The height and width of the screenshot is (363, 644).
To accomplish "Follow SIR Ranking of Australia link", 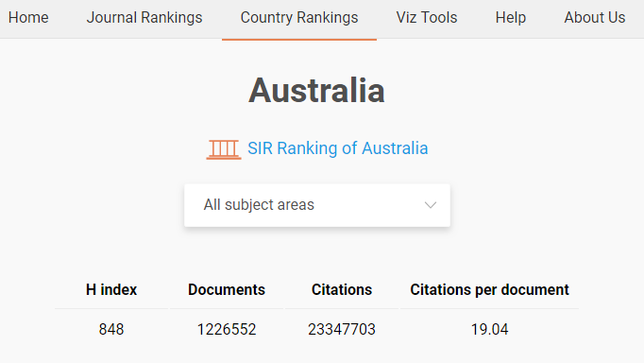I will coord(338,148).
